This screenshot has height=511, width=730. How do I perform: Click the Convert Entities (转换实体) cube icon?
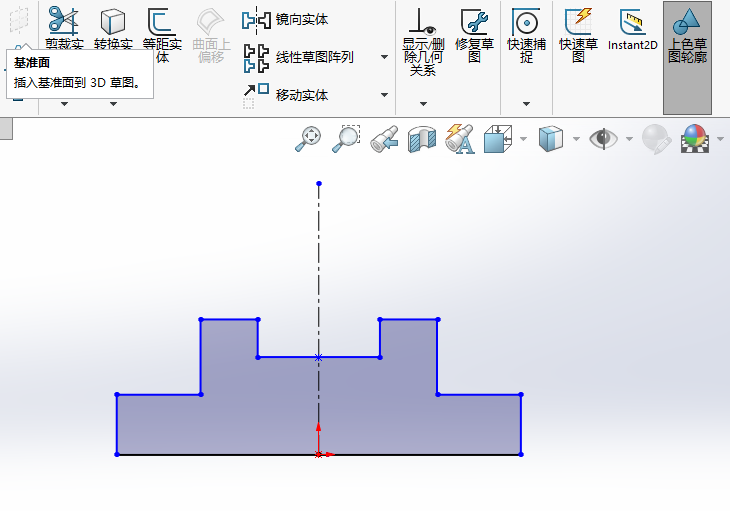pyautogui.click(x=113, y=22)
